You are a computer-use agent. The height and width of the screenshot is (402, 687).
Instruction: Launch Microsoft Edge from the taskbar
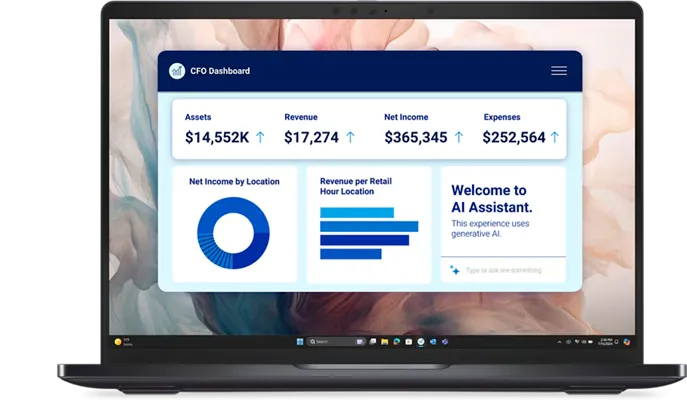coord(397,342)
